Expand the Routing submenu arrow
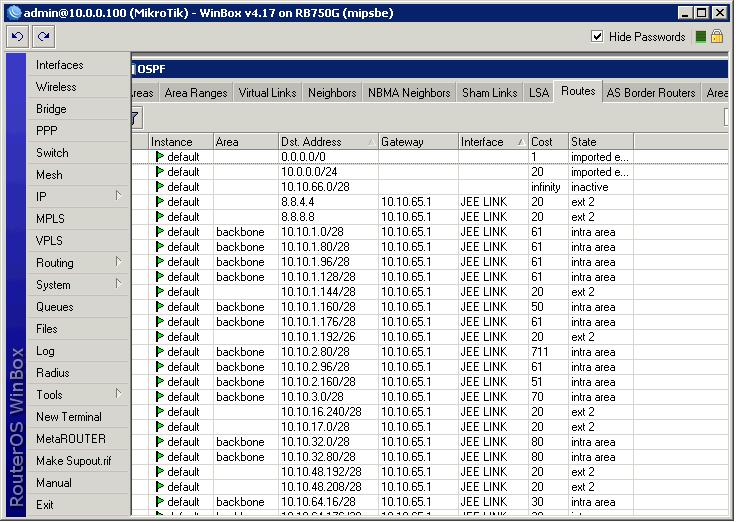The image size is (736, 522). 119,262
